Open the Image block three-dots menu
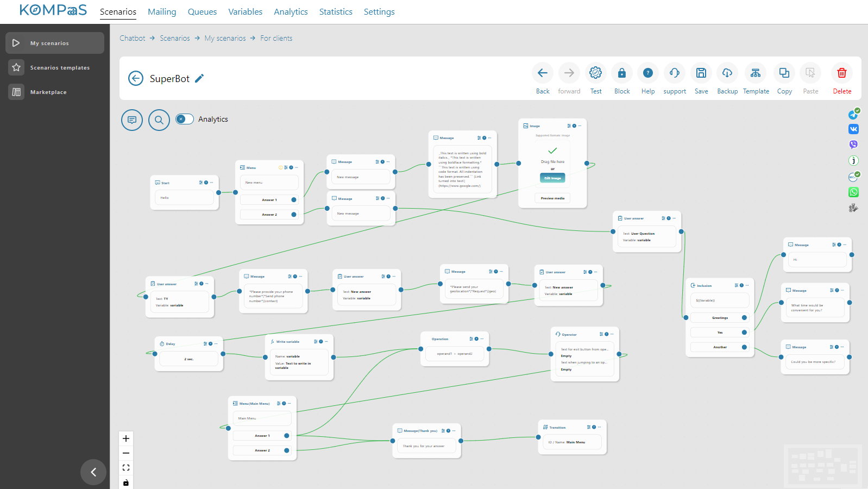This screenshot has height=489, width=868. point(580,126)
